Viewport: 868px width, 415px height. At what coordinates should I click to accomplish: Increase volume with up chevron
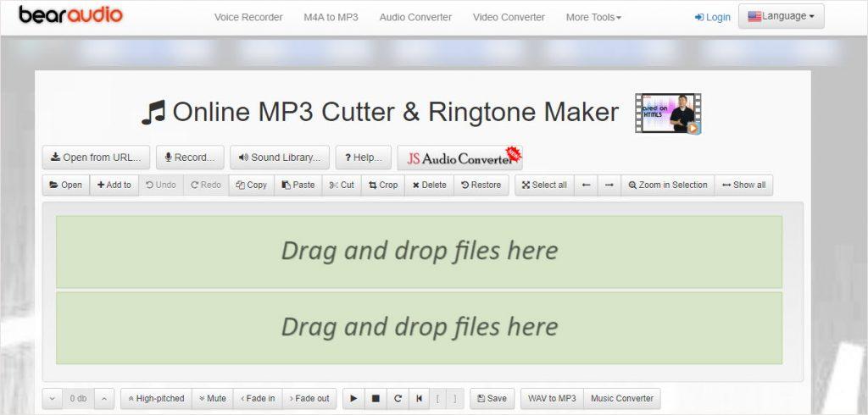(x=104, y=398)
